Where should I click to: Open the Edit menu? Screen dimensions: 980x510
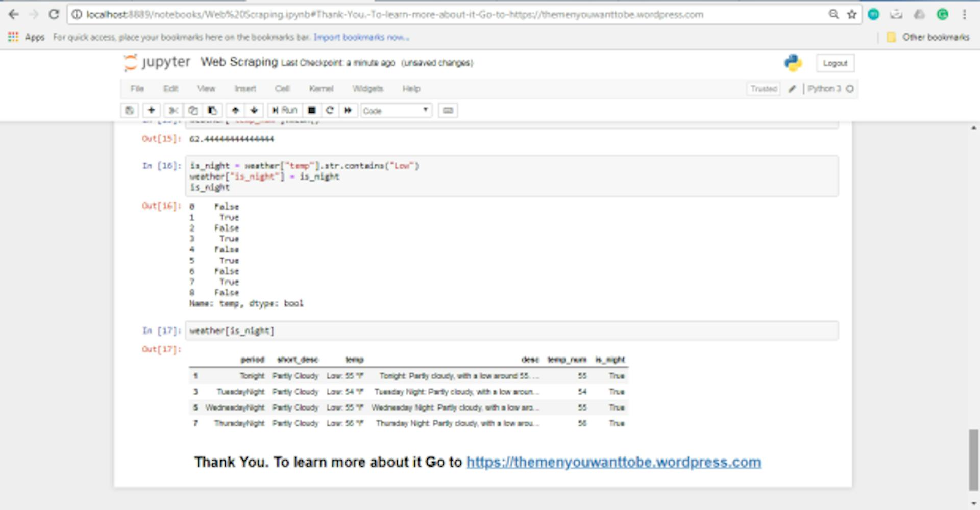(170, 89)
